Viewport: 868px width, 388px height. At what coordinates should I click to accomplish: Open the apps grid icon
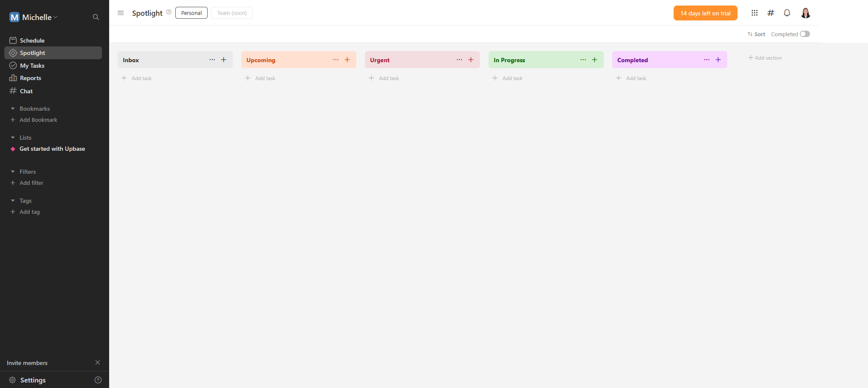coord(754,13)
